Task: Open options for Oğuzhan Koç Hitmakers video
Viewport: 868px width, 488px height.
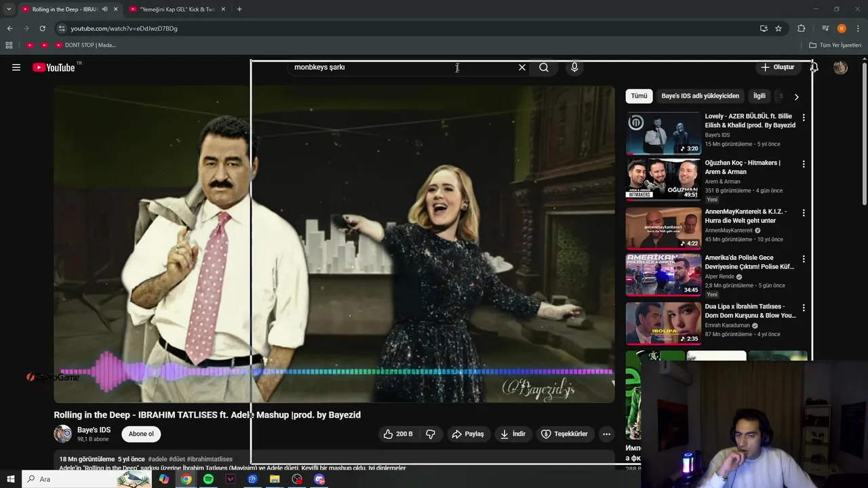Action: (804, 164)
